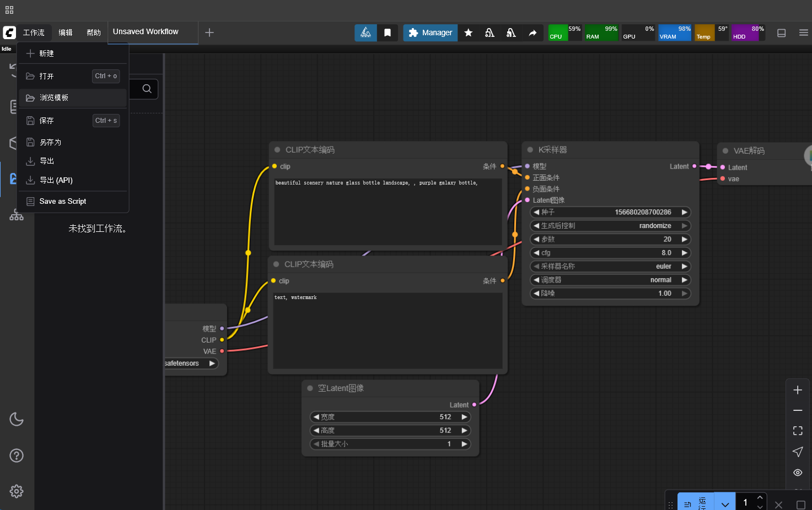Open settings gear in left sidebar

[x=17, y=491]
